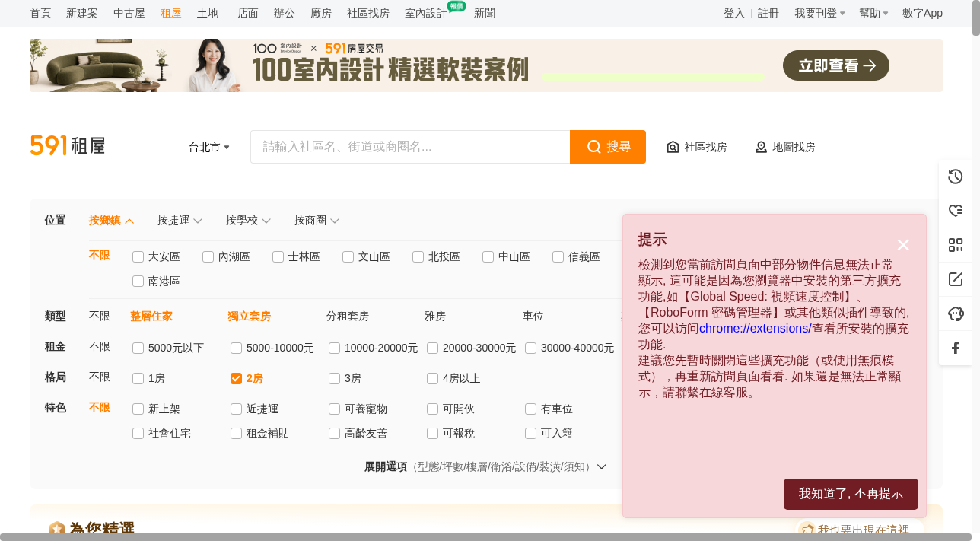Click 我知道了, 不再提示 button
The image size is (980, 541).
(x=851, y=494)
